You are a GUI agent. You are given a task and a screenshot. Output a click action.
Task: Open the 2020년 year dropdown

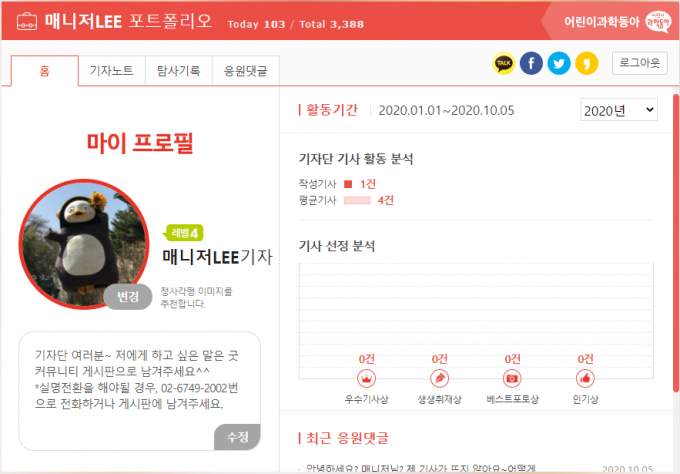click(618, 109)
